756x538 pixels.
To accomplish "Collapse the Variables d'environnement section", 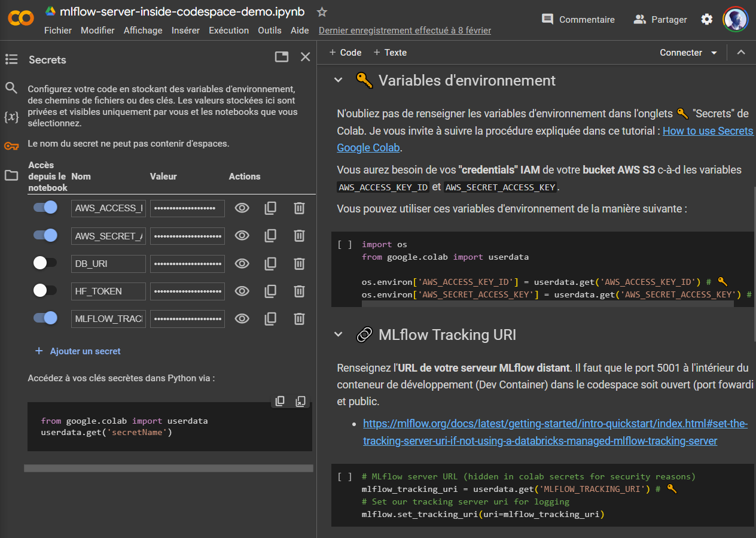I will 339,80.
